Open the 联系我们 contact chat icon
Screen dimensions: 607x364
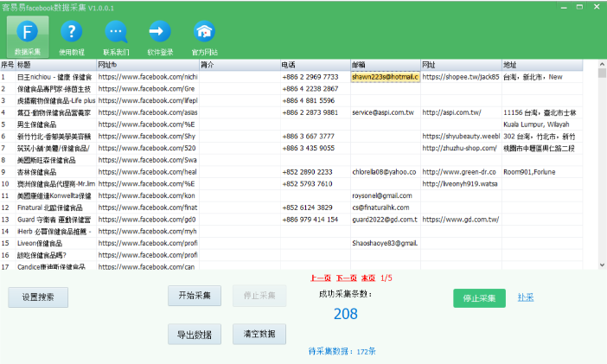(x=116, y=37)
